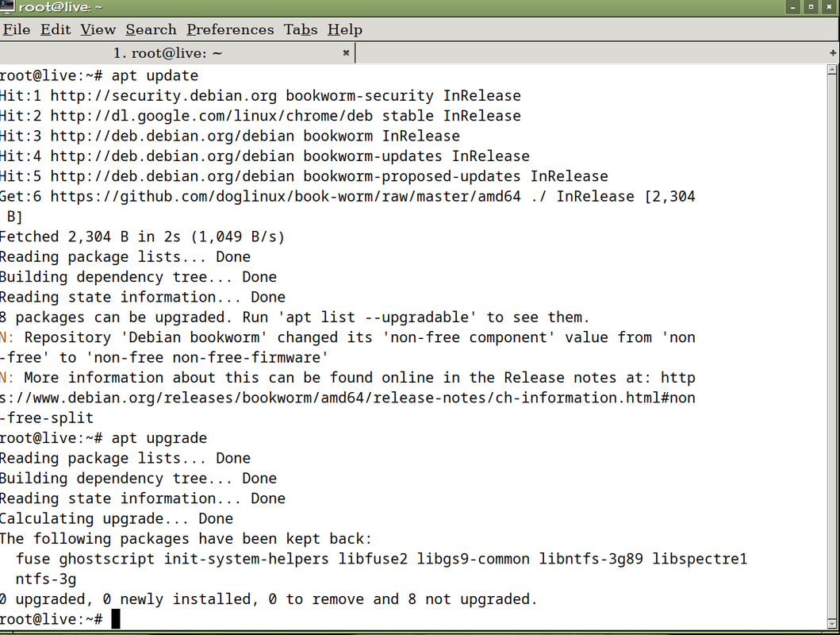840x635 pixels.
Task: Click the security.debian.org URL line
Action: pyautogui.click(x=260, y=96)
